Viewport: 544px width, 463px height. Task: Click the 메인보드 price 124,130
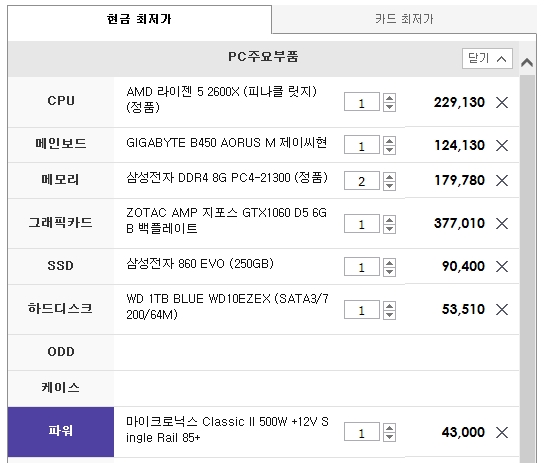pos(459,145)
